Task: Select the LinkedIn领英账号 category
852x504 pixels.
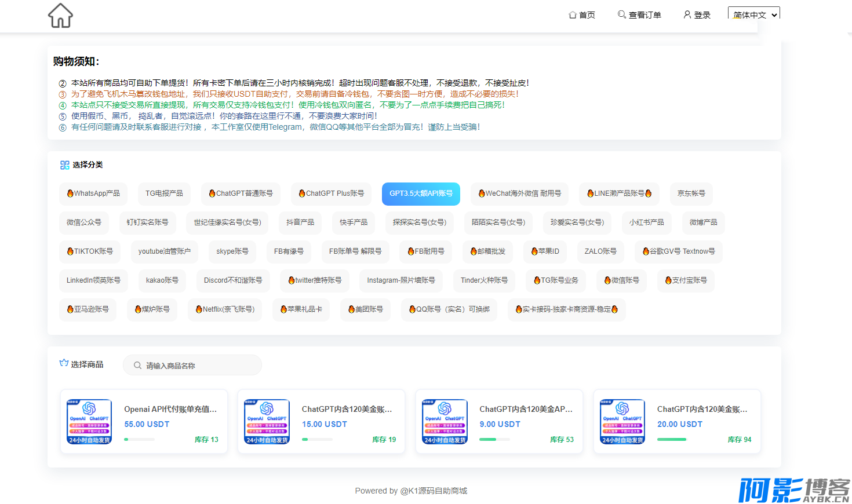Action: [x=93, y=280]
